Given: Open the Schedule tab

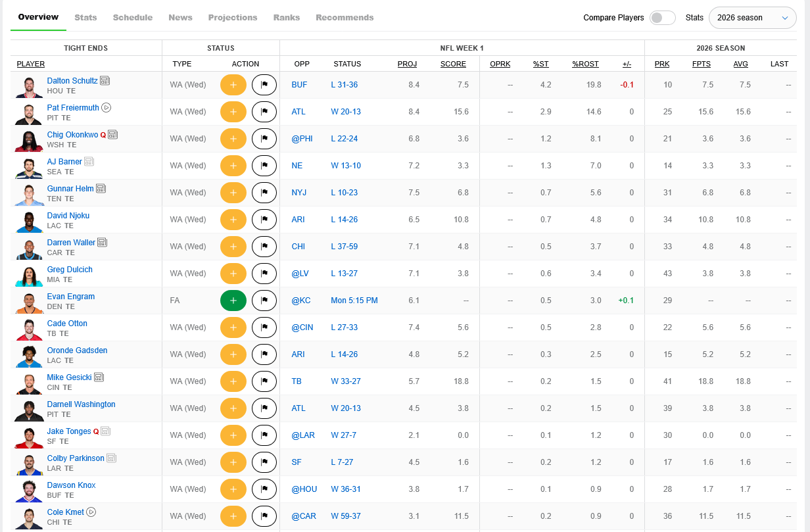Looking at the screenshot, I should [x=133, y=18].
